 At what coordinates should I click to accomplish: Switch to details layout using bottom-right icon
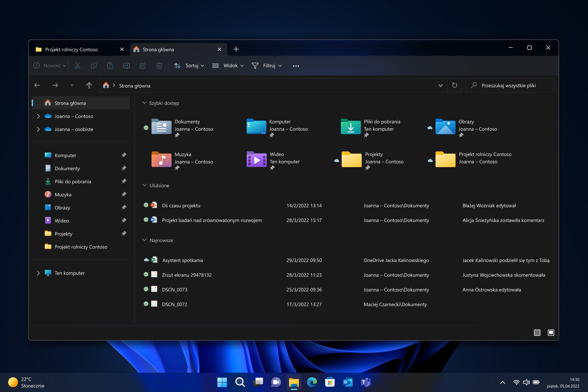[537, 332]
